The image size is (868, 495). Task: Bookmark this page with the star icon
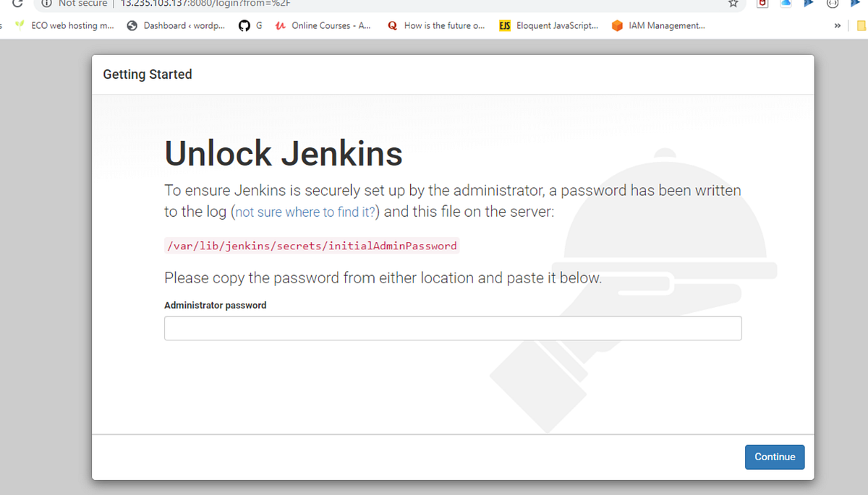pyautogui.click(x=733, y=4)
